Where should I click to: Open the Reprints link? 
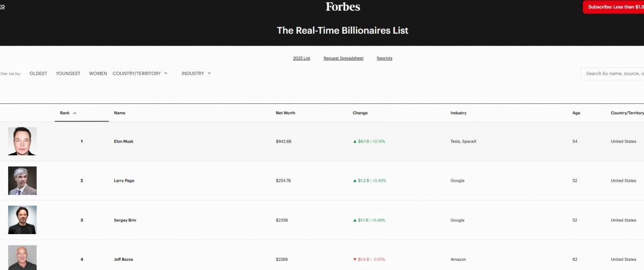pos(384,58)
